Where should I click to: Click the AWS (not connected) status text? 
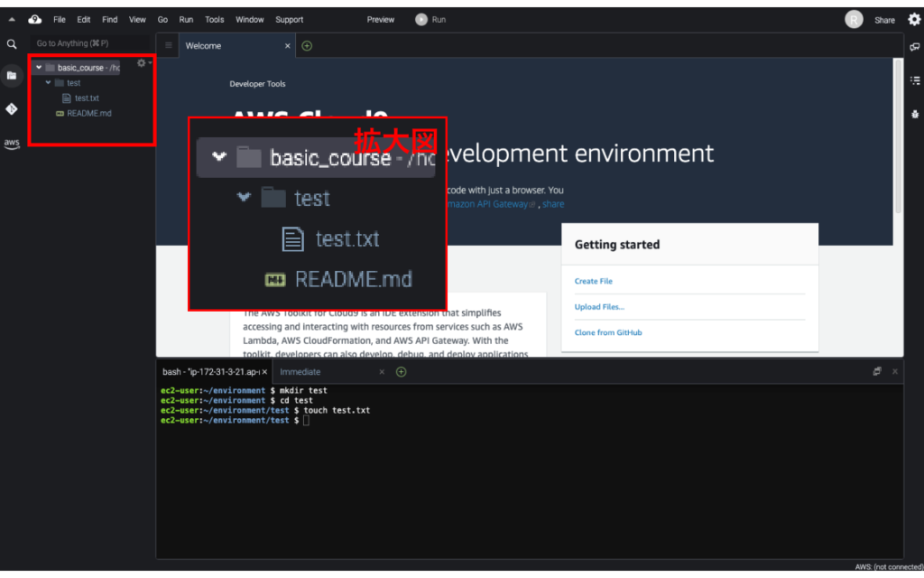(889, 567)
